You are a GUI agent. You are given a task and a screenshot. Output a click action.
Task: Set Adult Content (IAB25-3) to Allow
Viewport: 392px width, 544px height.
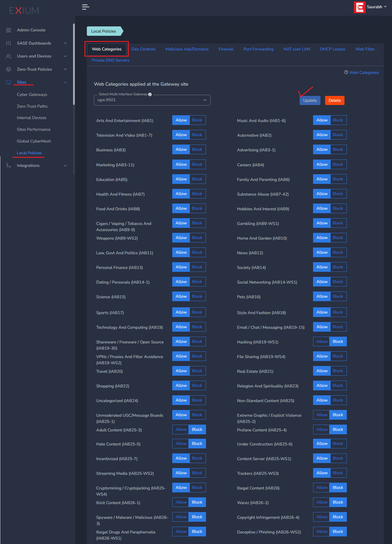pos(181,430)
